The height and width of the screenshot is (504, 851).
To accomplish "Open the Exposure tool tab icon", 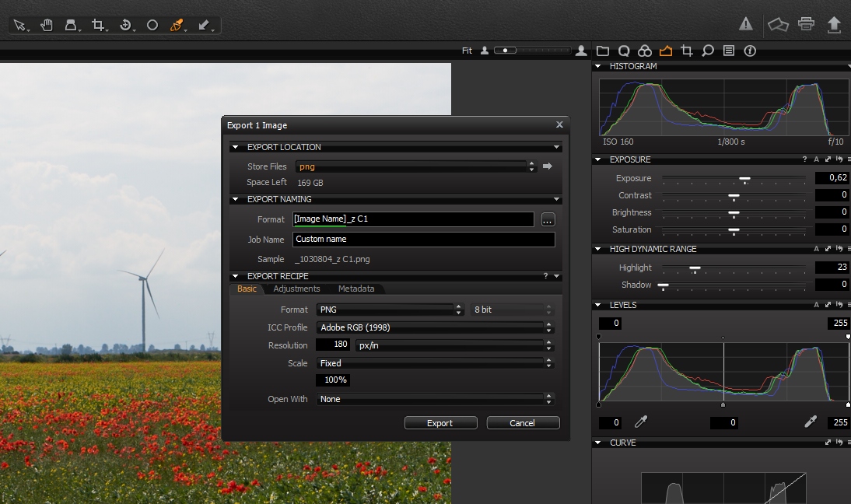I will click(x=665, y=51).
